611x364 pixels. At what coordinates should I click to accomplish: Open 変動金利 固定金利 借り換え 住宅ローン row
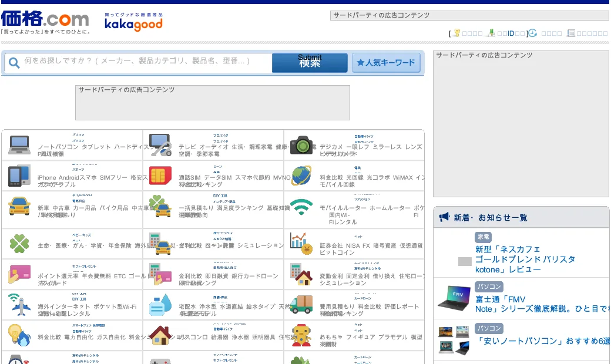point(372,276)
